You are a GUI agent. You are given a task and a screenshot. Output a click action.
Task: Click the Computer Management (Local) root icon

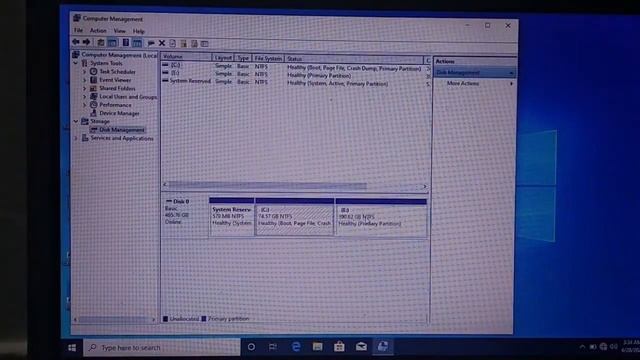pos(76,54)
